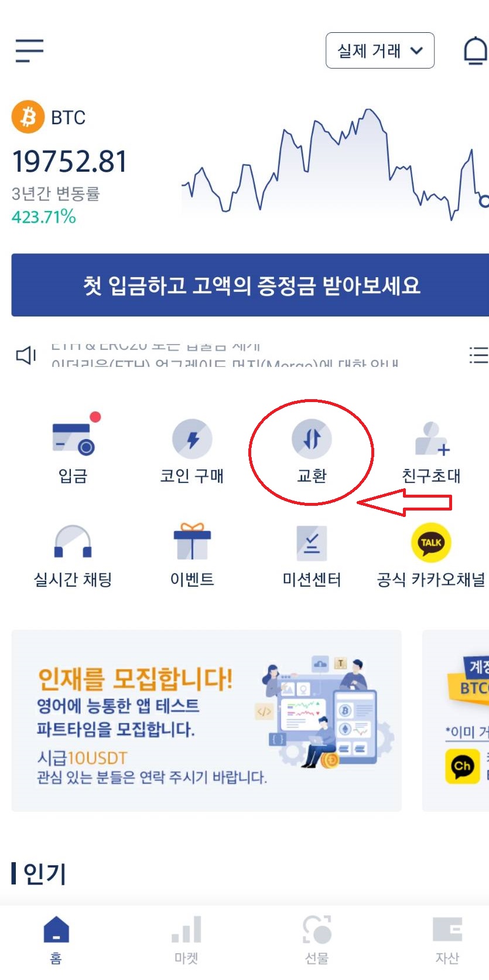Start 실시간 채팅 headset support
Image resolution: width=489 pixels, height=980 pixels.
tap(73, 542)
